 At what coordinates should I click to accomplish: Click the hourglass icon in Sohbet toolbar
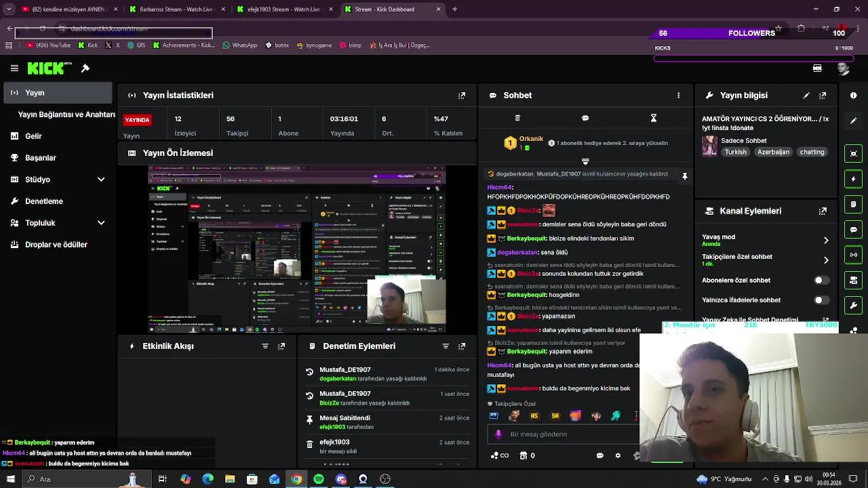[654, 118]
